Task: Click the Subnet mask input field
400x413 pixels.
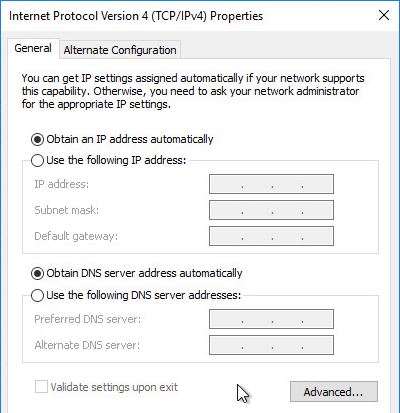Action: pos(271,210)
